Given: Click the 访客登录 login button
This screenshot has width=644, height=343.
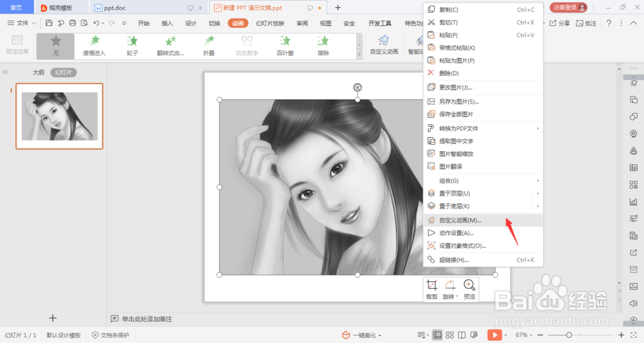Looking at the screenshot, I should pyautogui.click(x=569, y=7).
